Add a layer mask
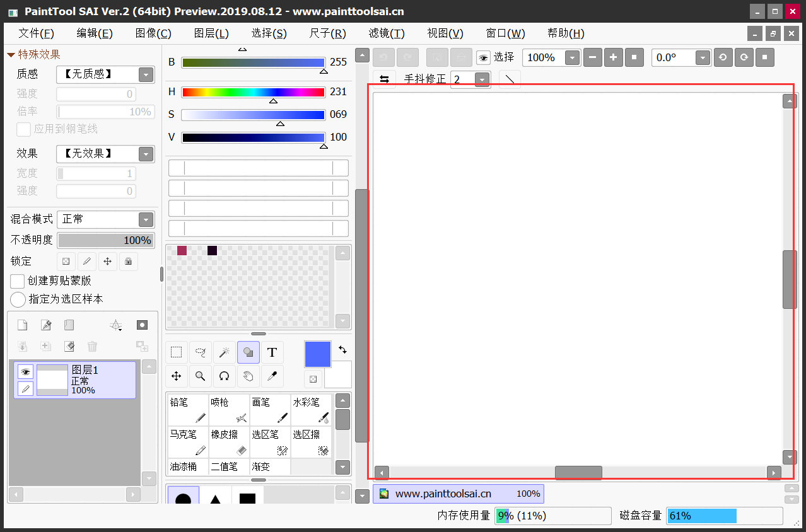Screen dimensions: 806x532 point(142,325)
